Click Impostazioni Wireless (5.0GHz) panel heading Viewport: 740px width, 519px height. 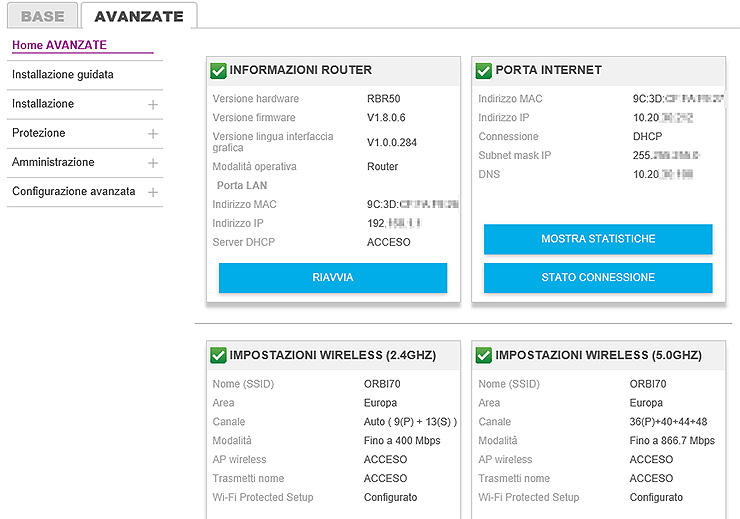(x=598, y=356)
